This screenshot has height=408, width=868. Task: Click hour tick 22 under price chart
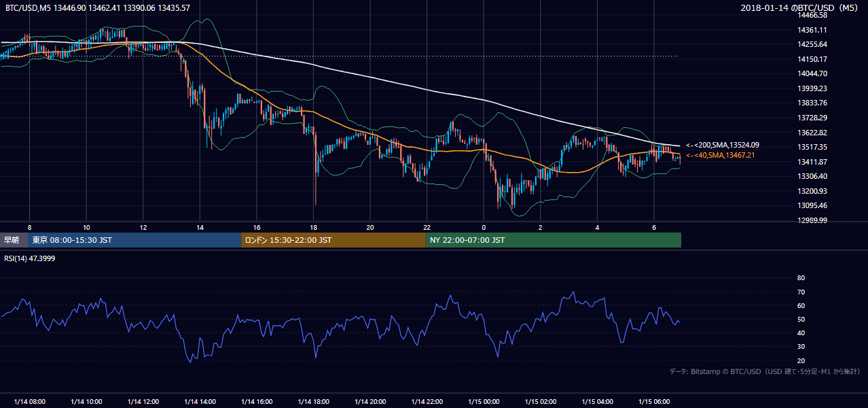pyautogui.click(x=427, y=227)
